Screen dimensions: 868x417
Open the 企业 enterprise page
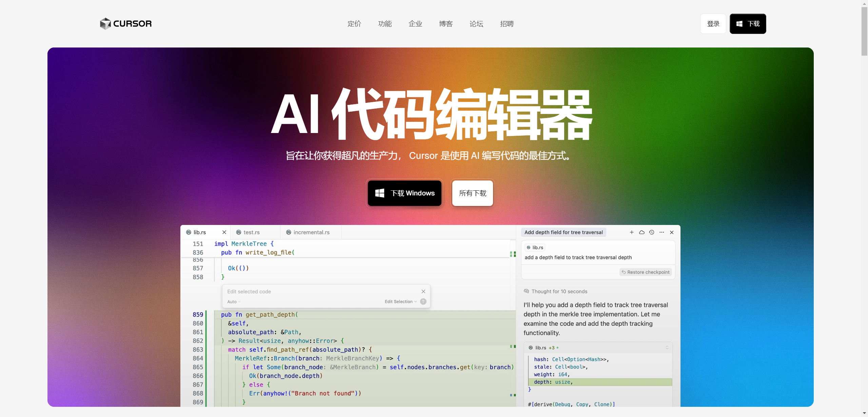[415, 24]
